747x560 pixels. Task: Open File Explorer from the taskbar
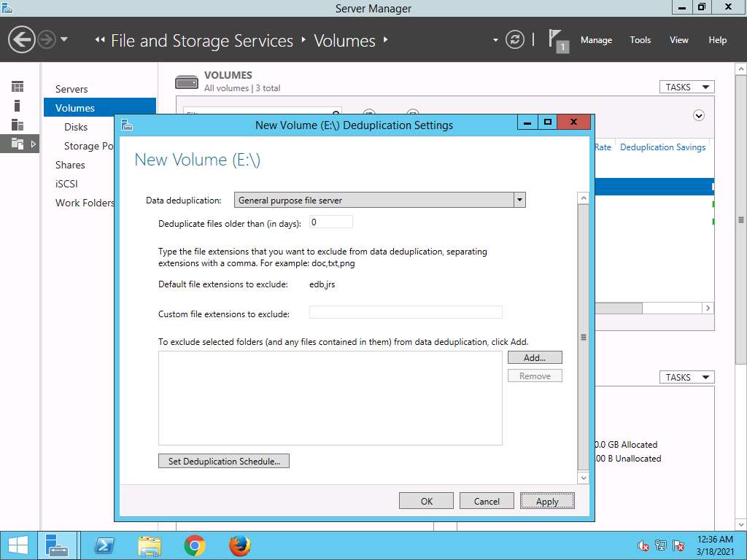point(149,545)
